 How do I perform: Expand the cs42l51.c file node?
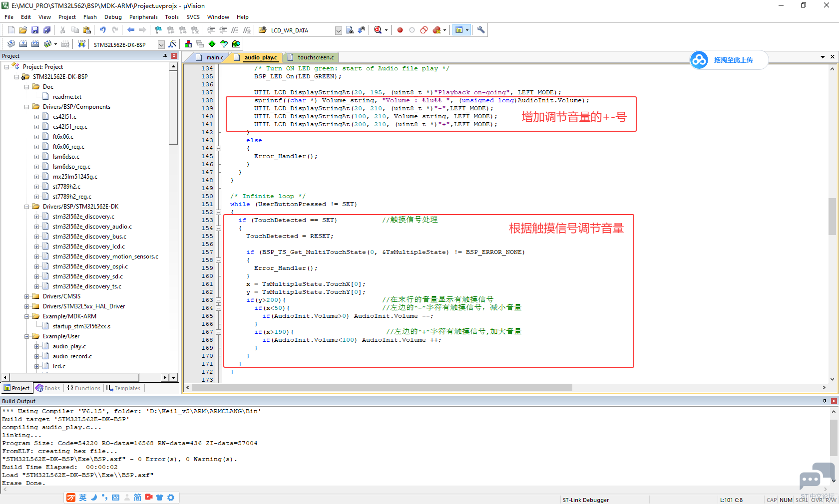(37, 117)
